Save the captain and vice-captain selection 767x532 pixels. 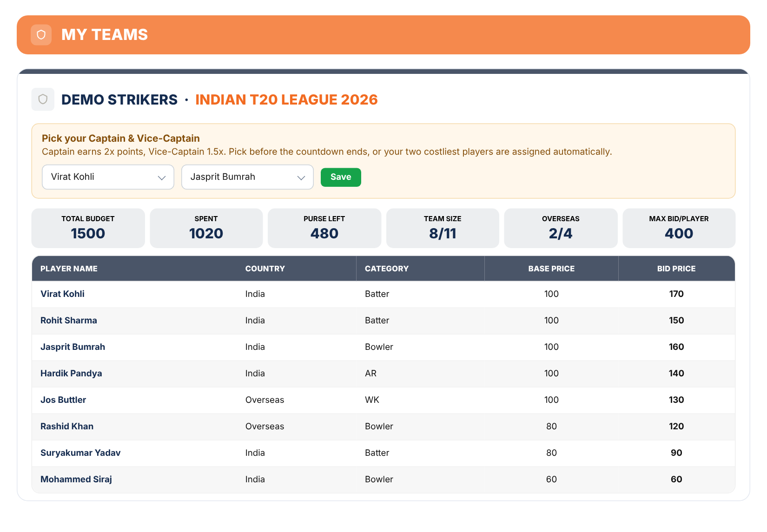click(x=341, y=177)
